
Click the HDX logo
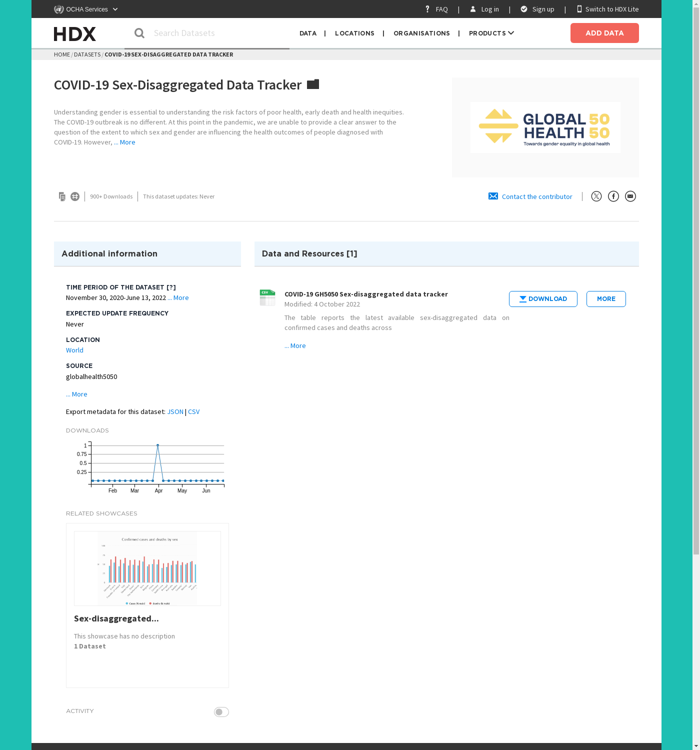pyautogui.click(x=75, y=33)
